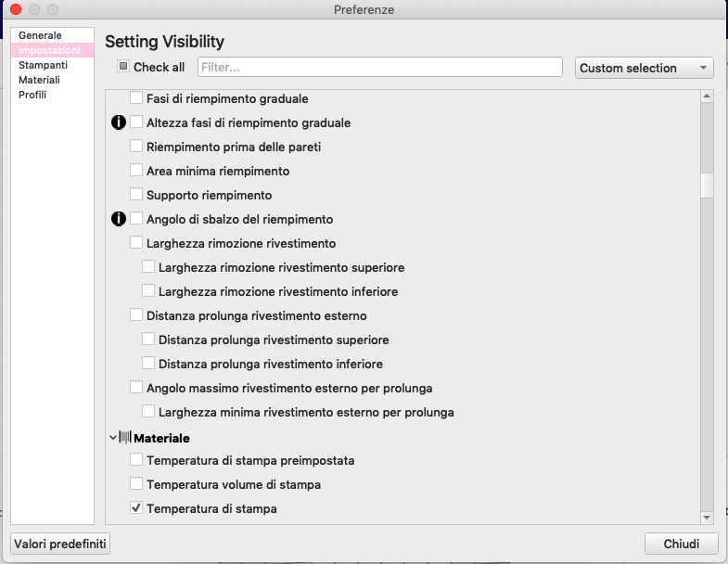This screenshot has width=728, height=564.
Task: Click the Chiudi button
Action: 681,544
